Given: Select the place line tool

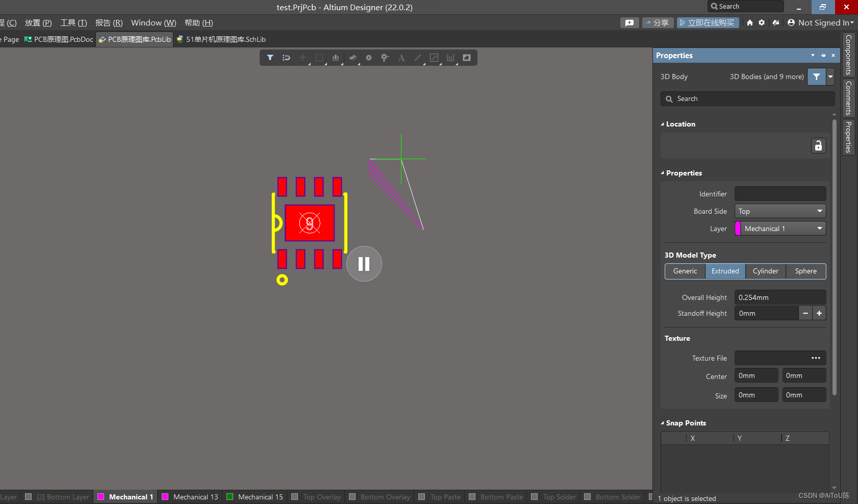Looking at the screenshot, I should pyautogui.click(x=418, y=58).
